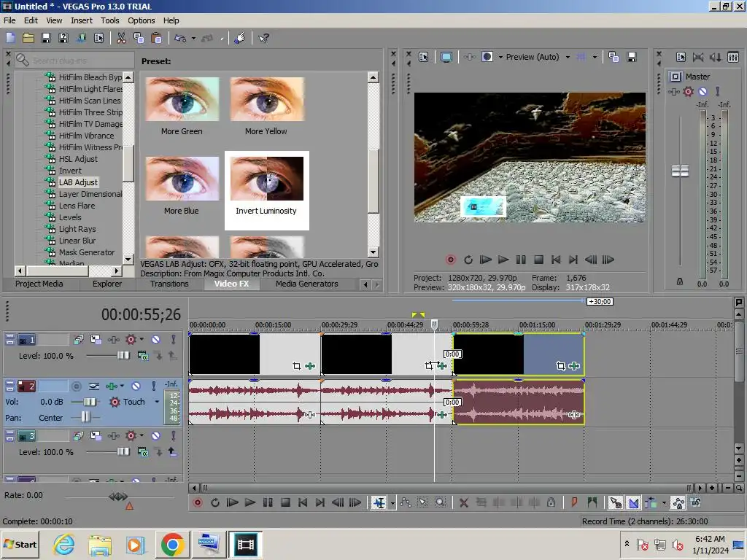Open Video Preview project properties icon
Screen dimensions: 747x560
(x=424, y=57)
